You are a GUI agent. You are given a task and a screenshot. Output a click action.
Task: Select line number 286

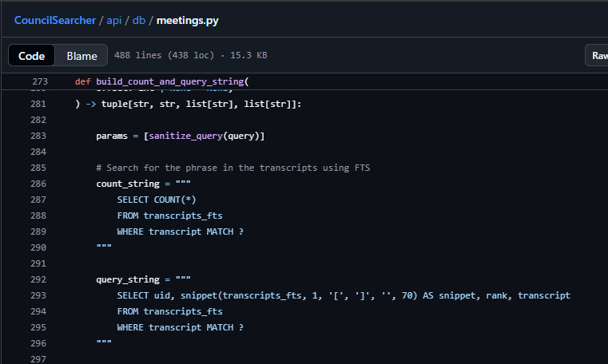[38, 184]
